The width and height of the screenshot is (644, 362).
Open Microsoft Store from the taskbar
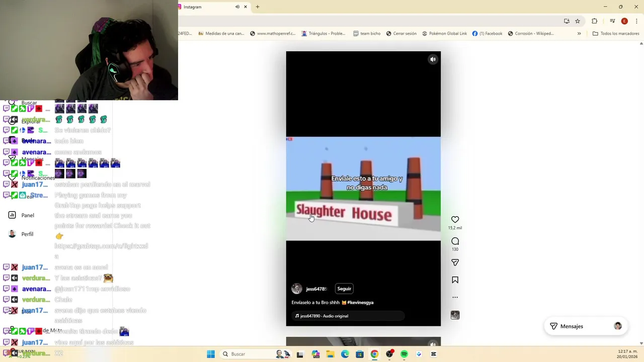pyautogui.click(x=360, y=354)
